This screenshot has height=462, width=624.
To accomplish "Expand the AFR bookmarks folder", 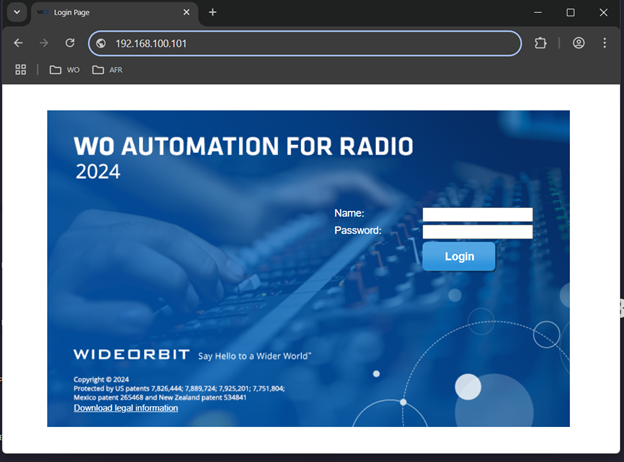I will tap(107, 70).
